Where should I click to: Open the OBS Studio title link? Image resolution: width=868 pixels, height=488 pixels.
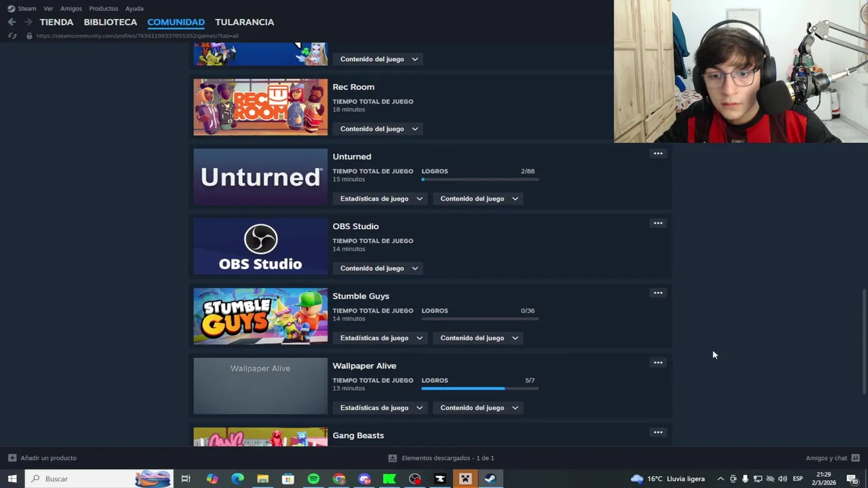(x=355, y=226)
